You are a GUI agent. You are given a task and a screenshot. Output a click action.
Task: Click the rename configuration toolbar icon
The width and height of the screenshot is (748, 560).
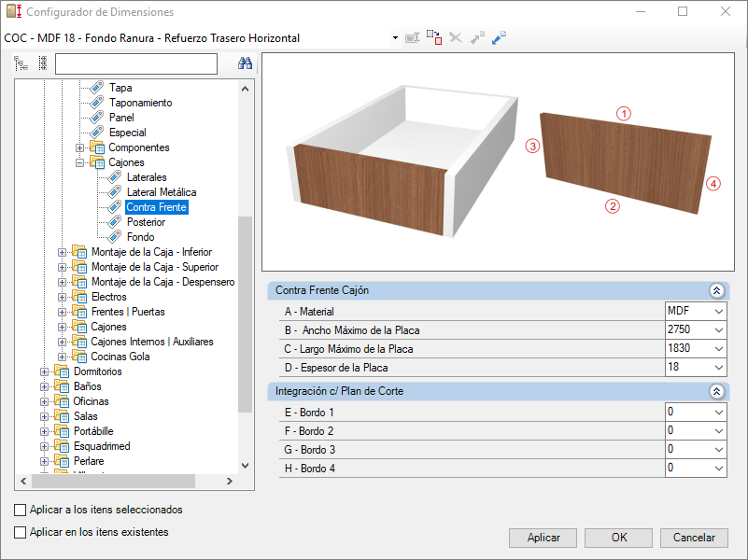[412, 37]
